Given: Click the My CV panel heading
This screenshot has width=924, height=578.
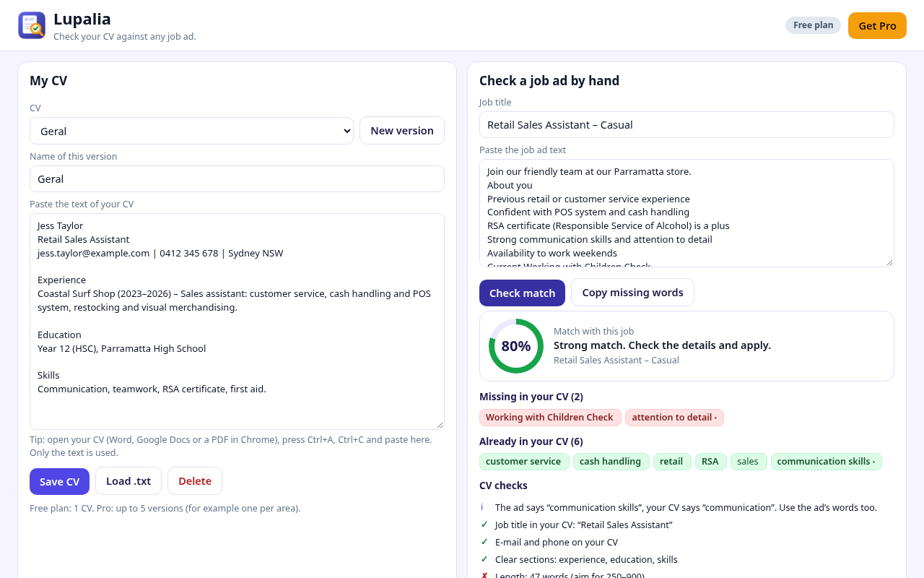Looking at the screenshot, I should point(48,81).
